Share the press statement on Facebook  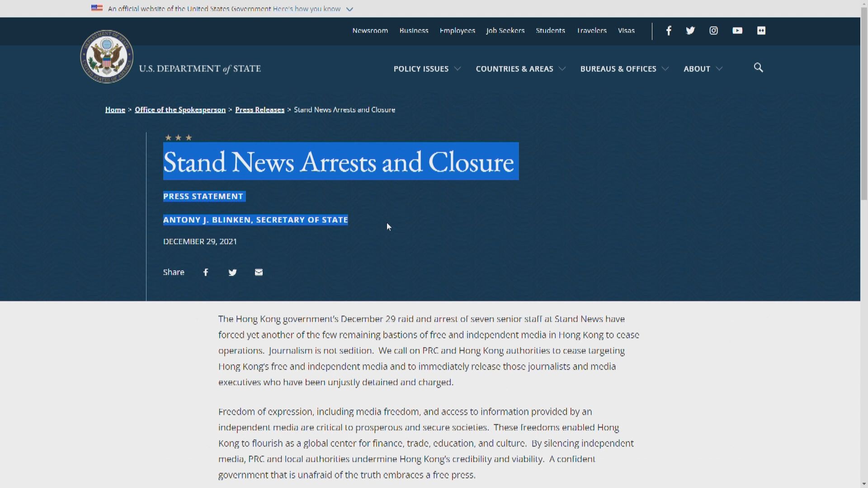point(206,272)
